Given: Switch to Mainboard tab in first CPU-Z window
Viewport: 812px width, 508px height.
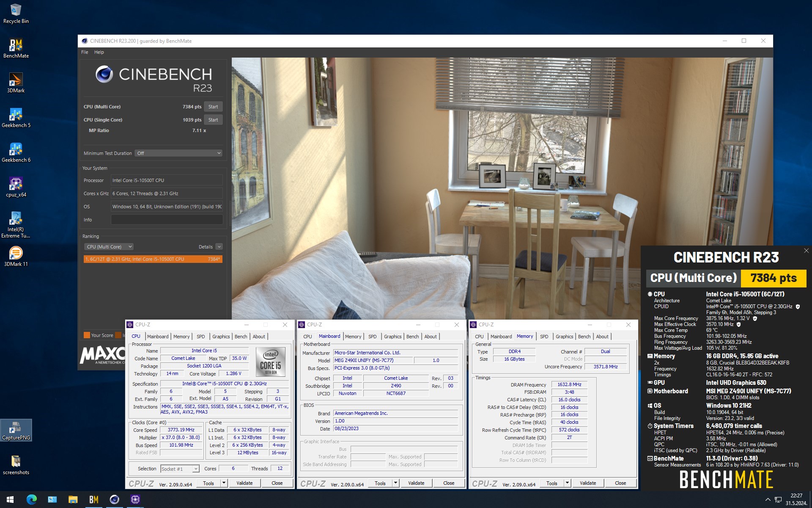Looking at the screenshot, I should 158,337.
